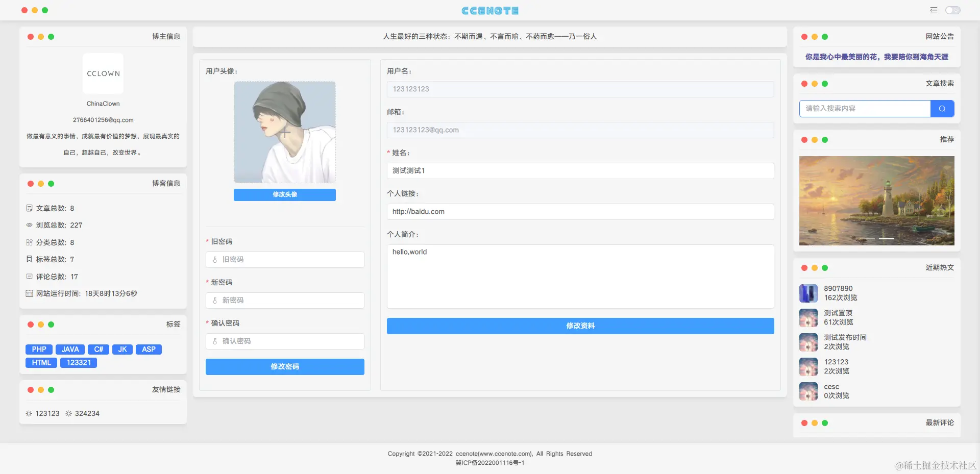Focus the 个人简介 textarea with hello,world

point(580,277)
